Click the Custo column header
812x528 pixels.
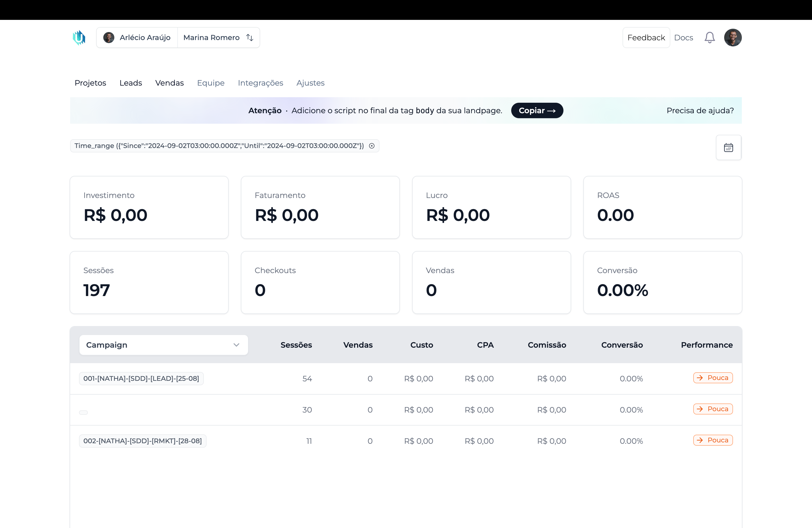[422, 345]
